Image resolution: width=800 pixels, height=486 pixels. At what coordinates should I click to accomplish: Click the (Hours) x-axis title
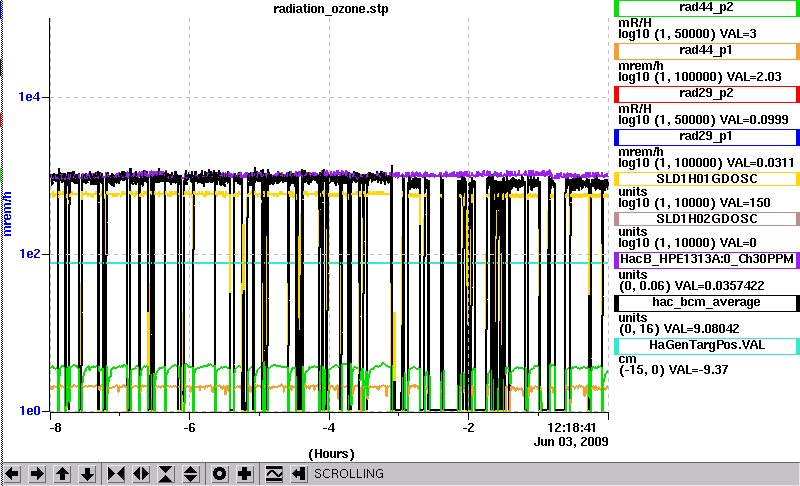[x=331, y=454]
